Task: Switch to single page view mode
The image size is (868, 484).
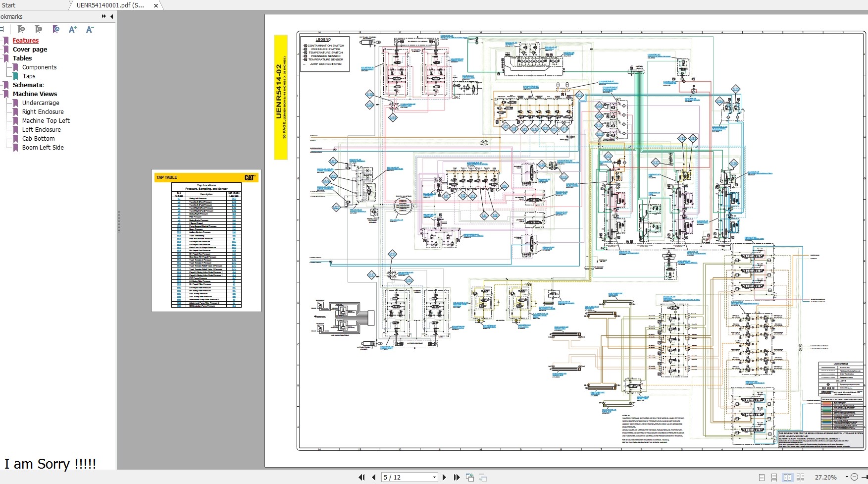Action: pyautogui.click(x=762, y=478)
